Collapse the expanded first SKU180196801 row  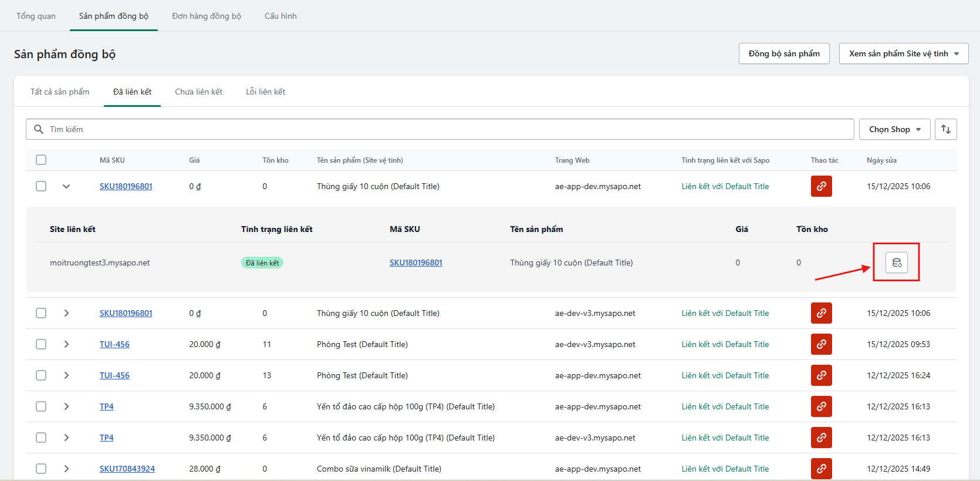[66, 186]
